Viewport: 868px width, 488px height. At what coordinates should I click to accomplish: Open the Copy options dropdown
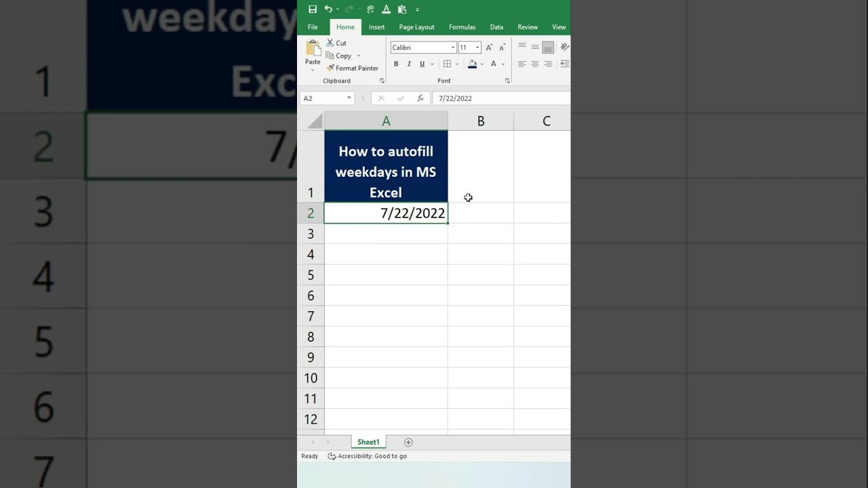pos(358,56)
